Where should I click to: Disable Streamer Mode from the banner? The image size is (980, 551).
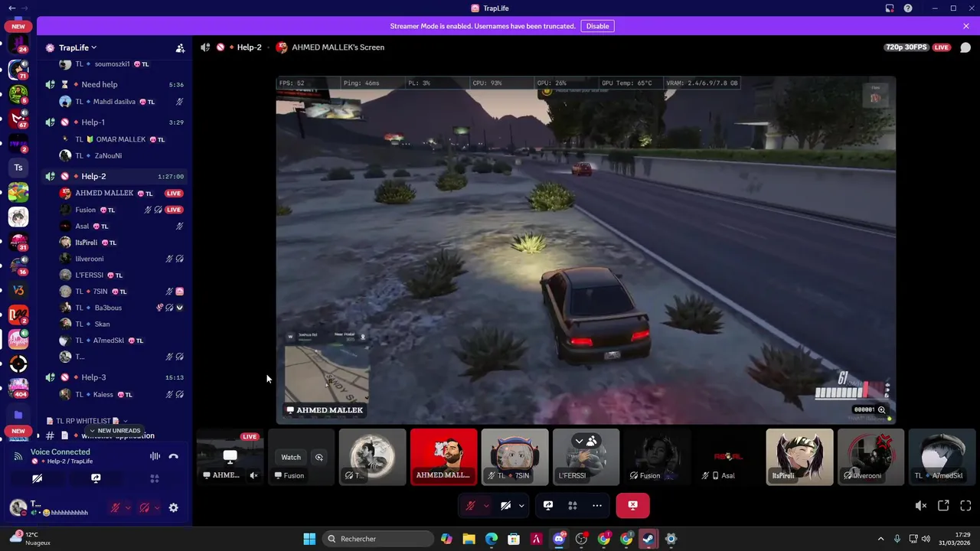point(597,26)
